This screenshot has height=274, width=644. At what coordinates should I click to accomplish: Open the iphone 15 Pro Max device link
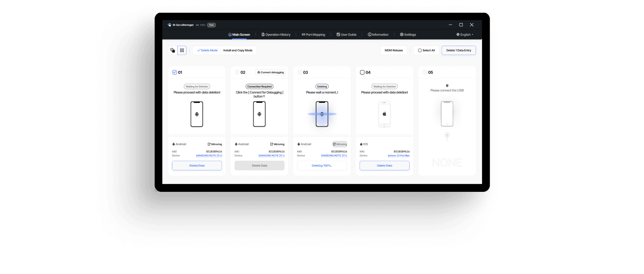pos(398,155)
